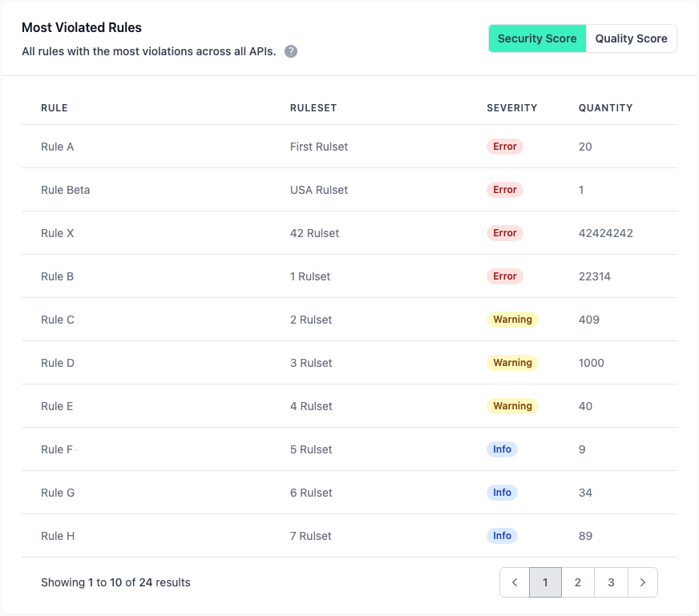Switch to the Quality Score view
699x616 pixels.
(x=632, y=38)
